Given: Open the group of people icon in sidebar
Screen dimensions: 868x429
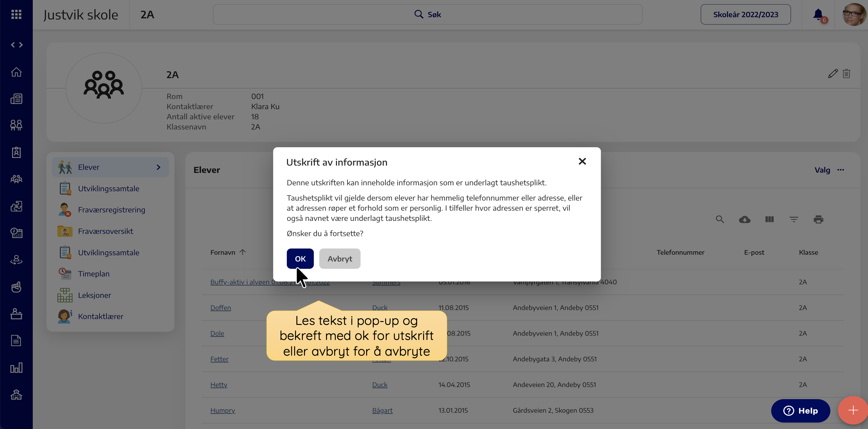Looking at the screenshot, I should click(16, 179).
